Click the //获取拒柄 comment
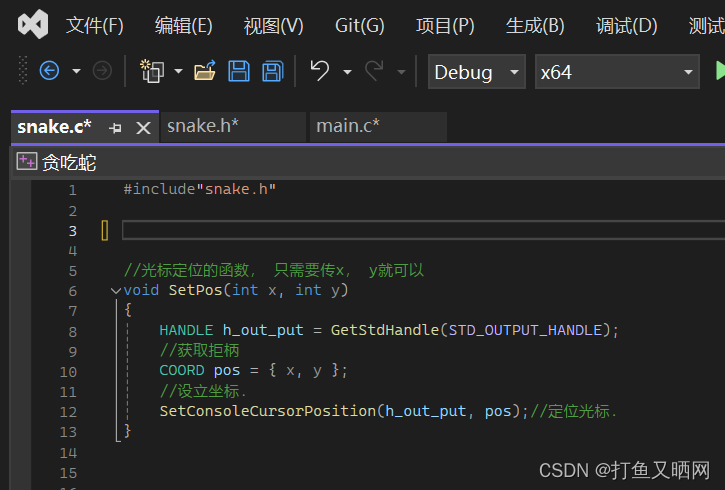This screenshot has height=490, width=725. [x=199, y=350]
